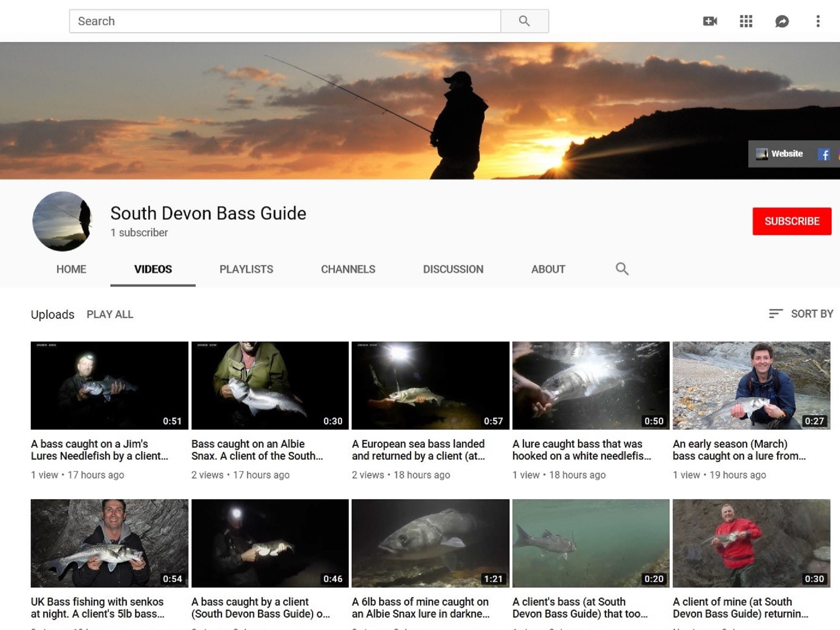840x630 pixels.
Task: Open the 0:51 Jim's Lures Needlefish video
Action: pyautogui.click(x=109, y=385)
